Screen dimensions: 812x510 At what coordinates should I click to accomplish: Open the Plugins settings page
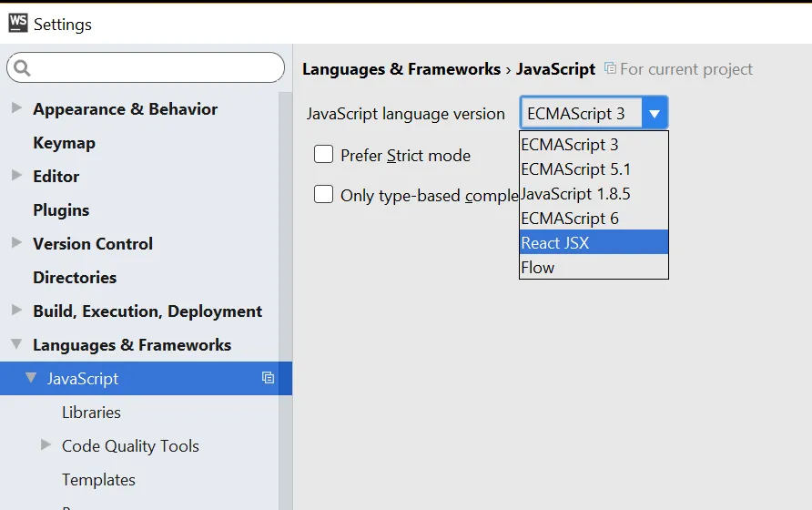click(x=61, y=210)
